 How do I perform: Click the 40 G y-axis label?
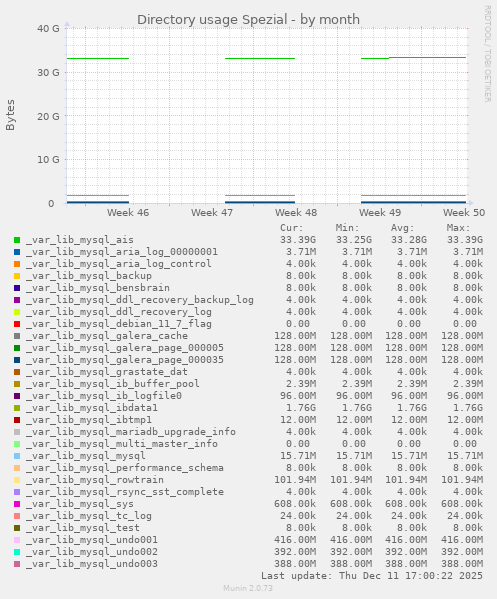pyautogui.click(x=48, y=29)
